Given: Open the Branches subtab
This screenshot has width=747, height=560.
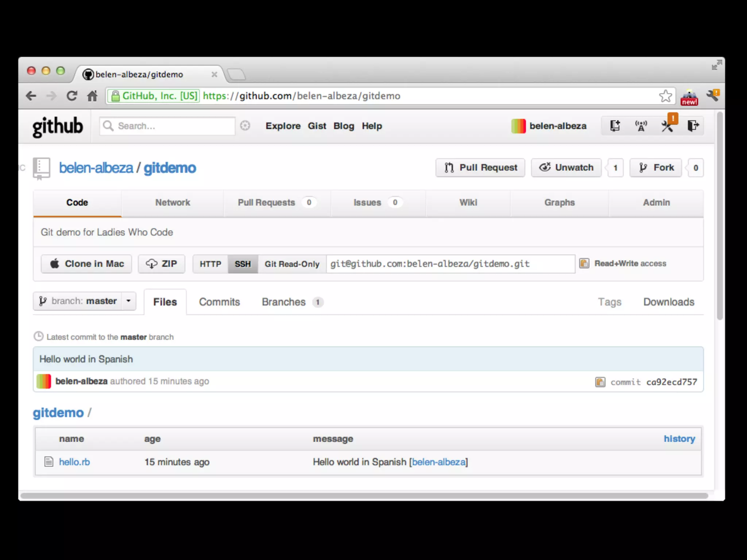Looking at the screenshot, I should pyautogui.click(x=292, y=302).
